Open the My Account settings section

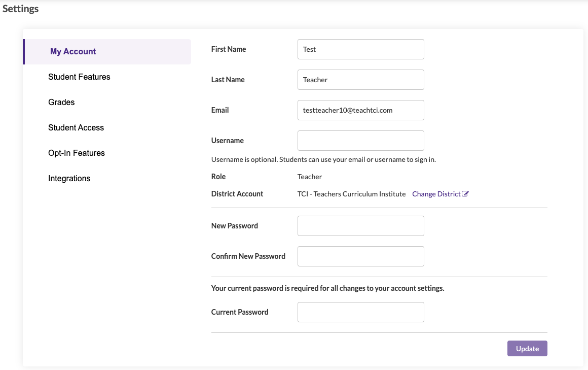[71, 51]
